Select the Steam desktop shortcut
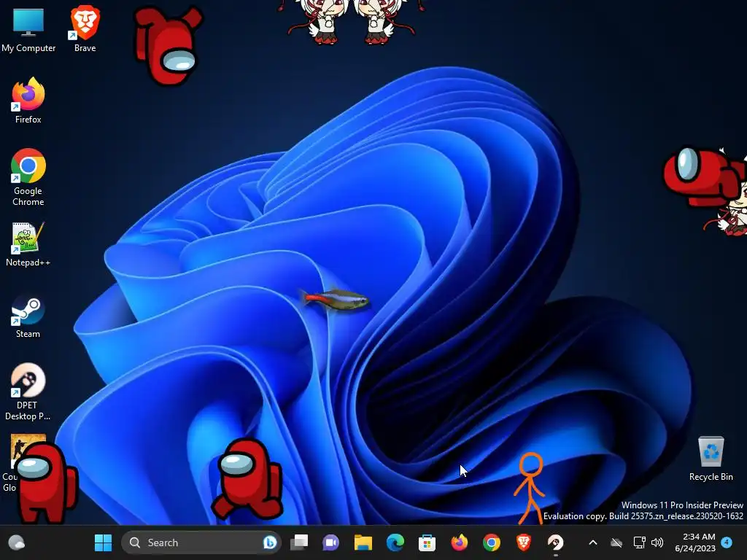The width and height of the screenshot is (747, 560). click(x=28, y=316)
